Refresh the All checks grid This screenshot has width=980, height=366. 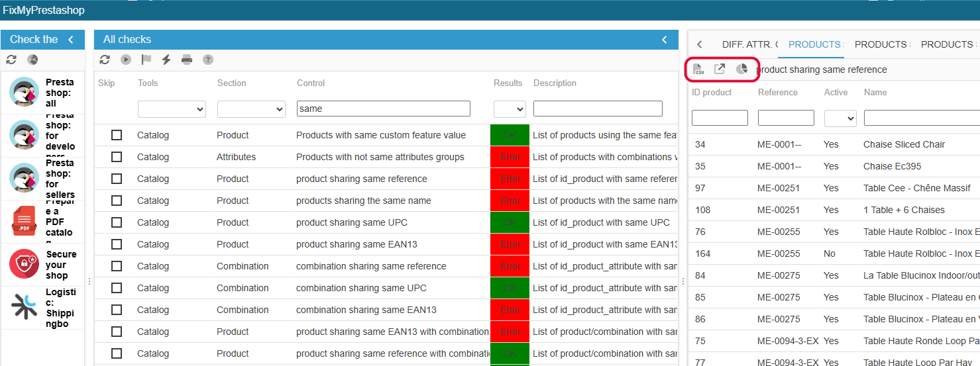coord(105,60)
